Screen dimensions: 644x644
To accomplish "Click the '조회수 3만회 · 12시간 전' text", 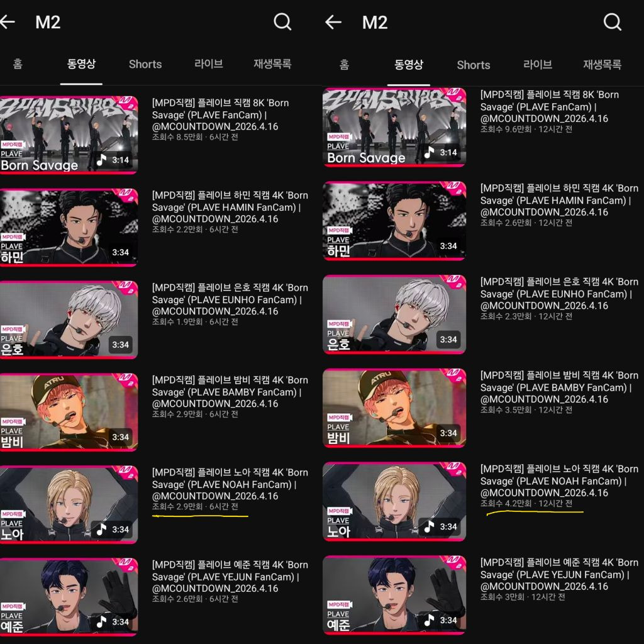I will pos(523,597).
